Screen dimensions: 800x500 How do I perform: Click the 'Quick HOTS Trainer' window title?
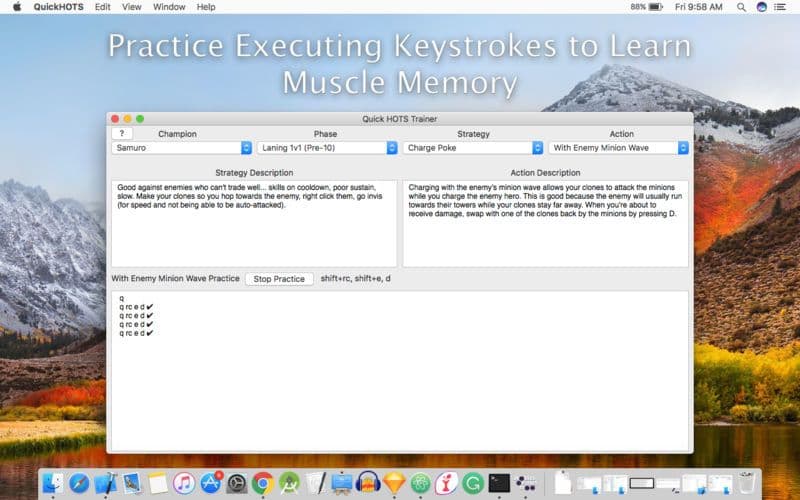(399, 119)
